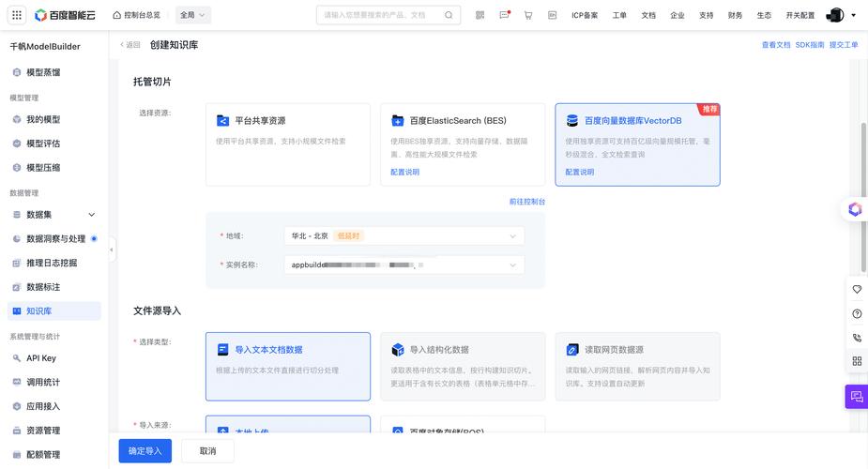Click the search magnifier icon
This screenshot has height=469, width=868.
449,15
